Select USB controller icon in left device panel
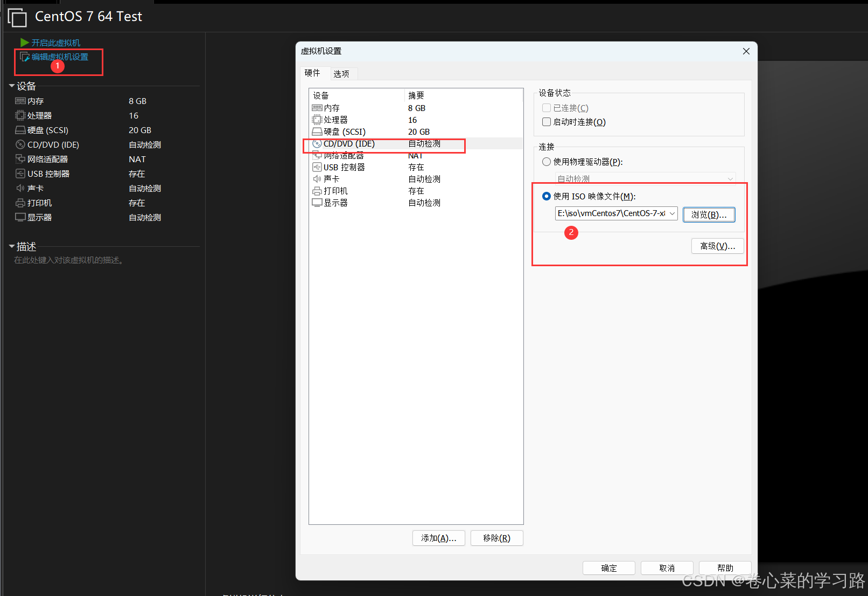The width and height of the screenshot is (868, 596). coord(20,174)
